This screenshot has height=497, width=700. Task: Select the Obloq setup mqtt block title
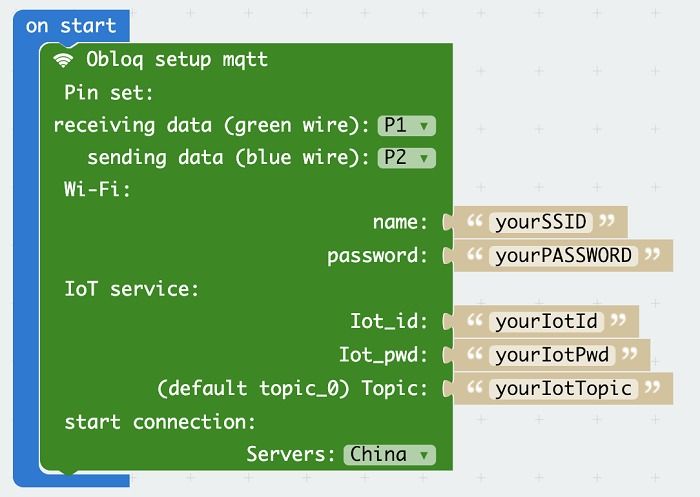point(177,60)
